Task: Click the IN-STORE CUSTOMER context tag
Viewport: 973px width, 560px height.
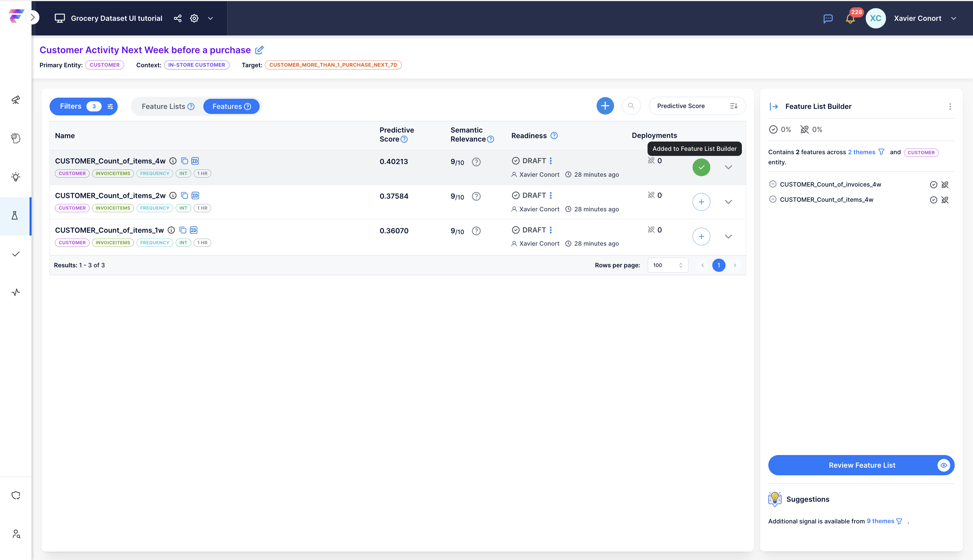Action: pos(197,65)
